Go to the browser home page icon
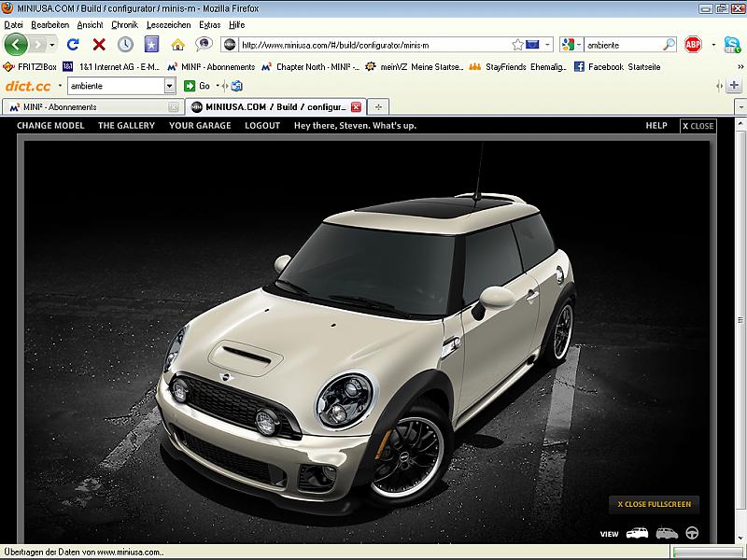Screen dimensions: 747x560 click(177, 44)
